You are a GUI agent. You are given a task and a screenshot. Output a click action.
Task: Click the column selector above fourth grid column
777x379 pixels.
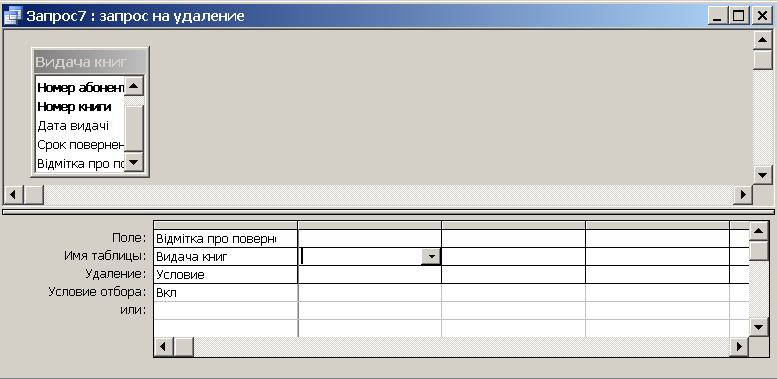pos(658,225)
